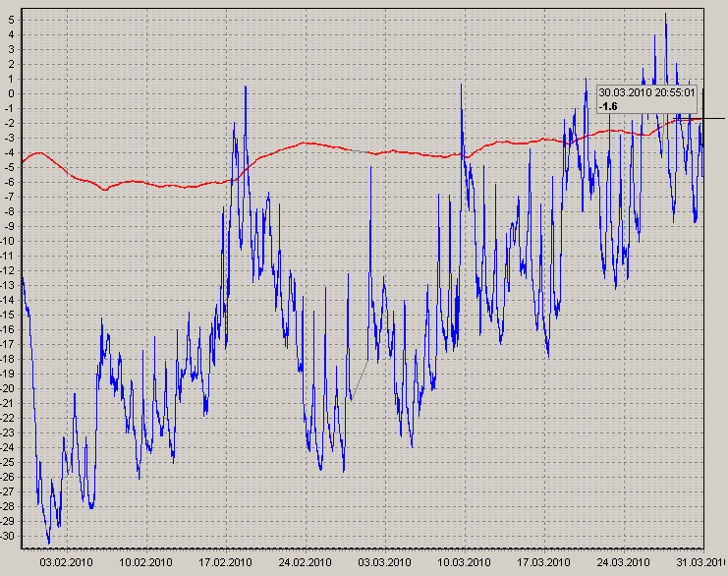Click the 03.02.2010 date label on x-axis

point(66,562)
